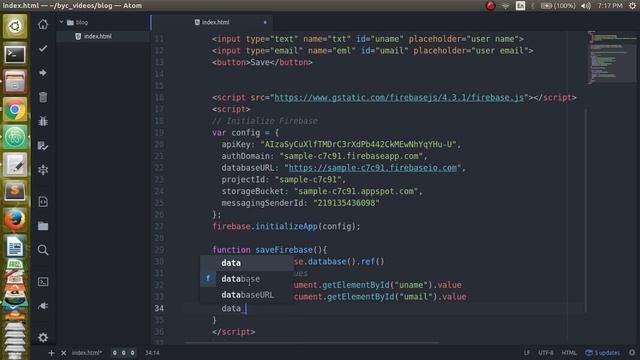Click line number 34 in the gutter
The image size is (640, 360).
point(159,308)
